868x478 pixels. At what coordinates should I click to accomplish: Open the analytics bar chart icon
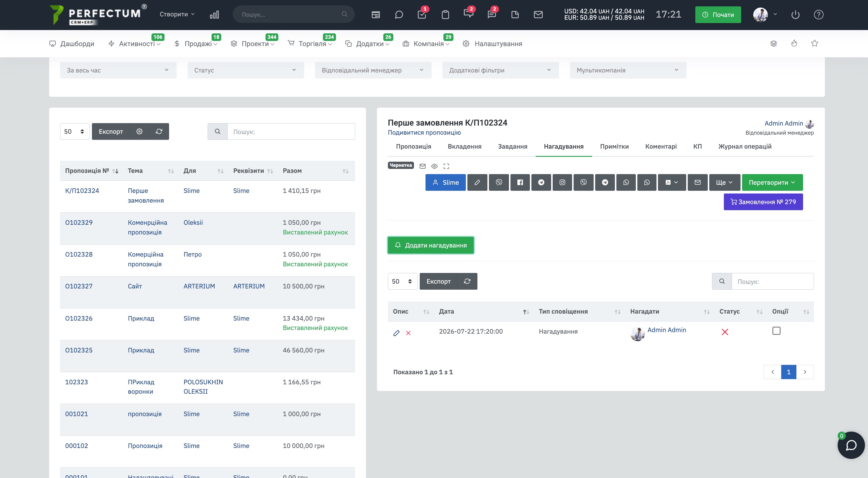(x=214, y=15)
